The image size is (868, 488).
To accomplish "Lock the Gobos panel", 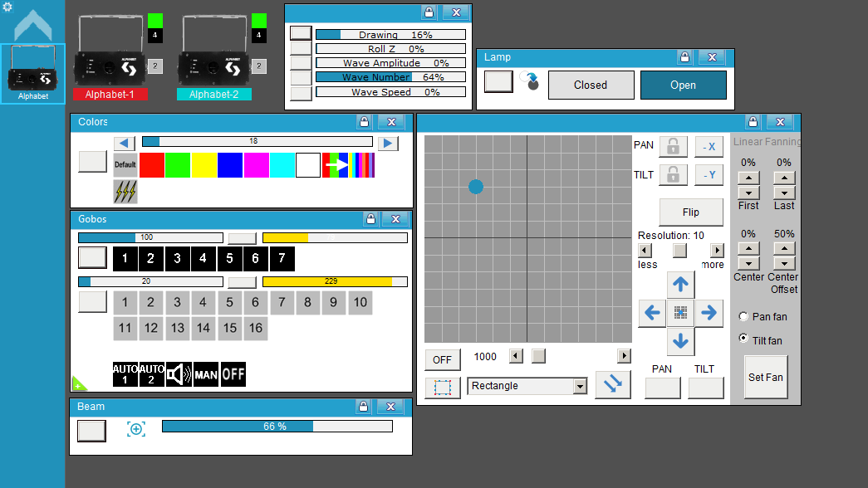I will click(x=371, y=219).
